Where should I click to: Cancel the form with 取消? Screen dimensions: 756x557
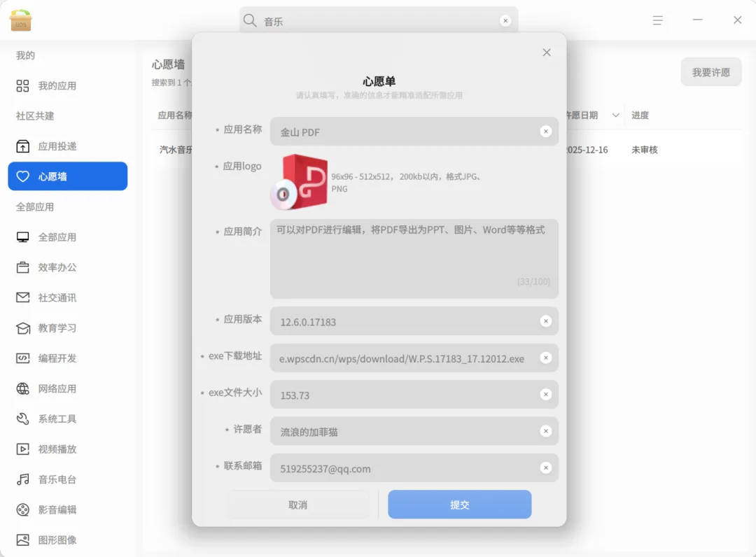pos(297,504)
